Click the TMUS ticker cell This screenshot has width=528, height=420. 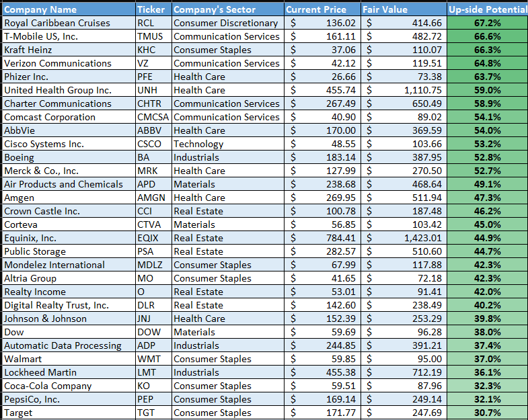click(x=153, y=36)
